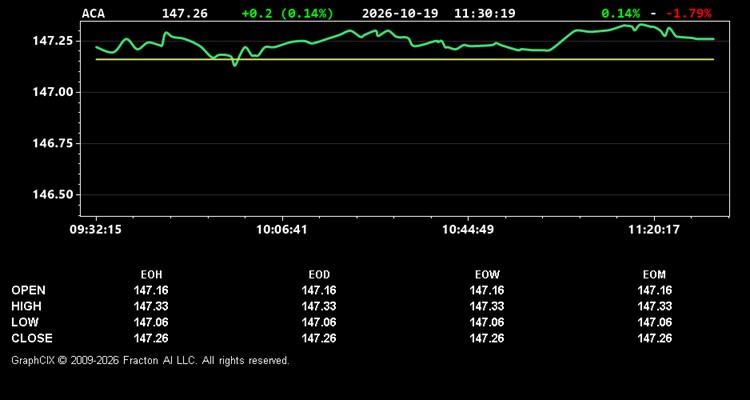Select the EOD open value 147.16

319,290
